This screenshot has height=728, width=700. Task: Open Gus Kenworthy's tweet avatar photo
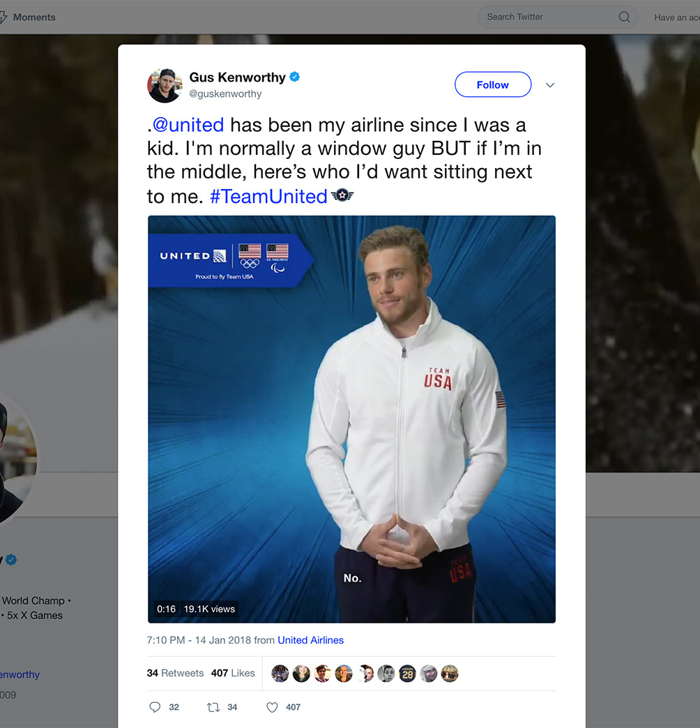(165, 85)
